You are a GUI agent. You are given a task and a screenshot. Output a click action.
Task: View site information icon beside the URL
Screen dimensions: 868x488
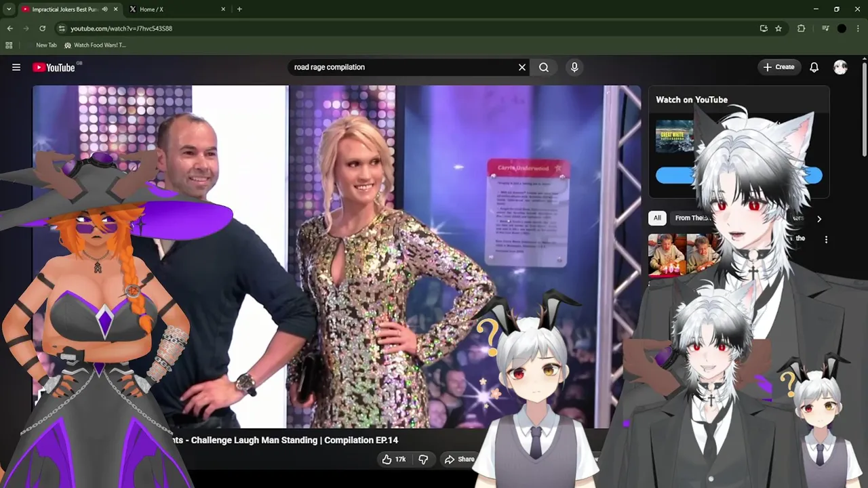(62, 28)
